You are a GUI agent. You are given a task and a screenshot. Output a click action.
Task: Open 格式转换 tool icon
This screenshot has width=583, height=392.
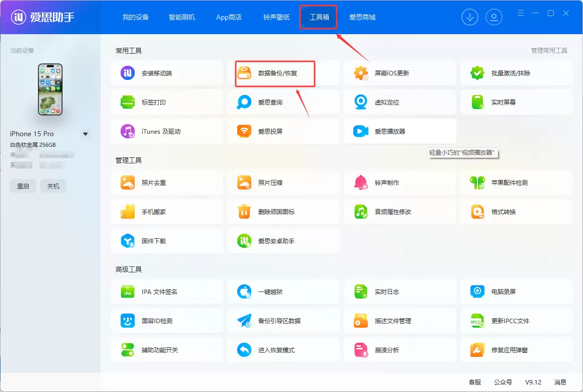(477, 212)
